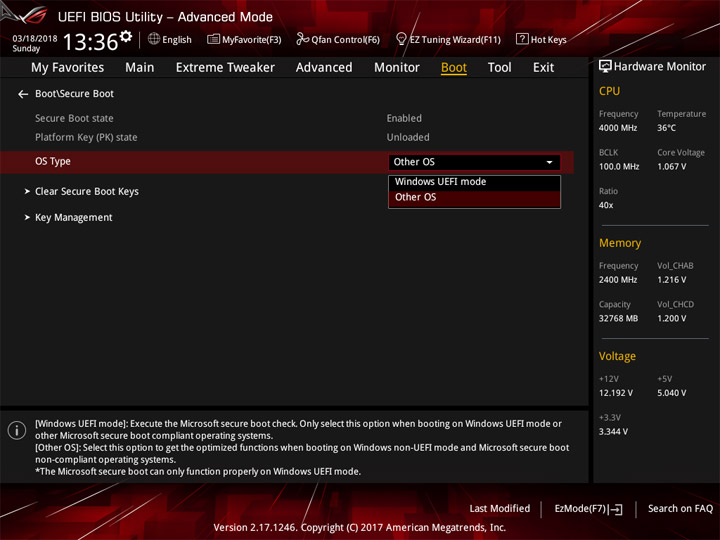This screenshot has height=540, width=720.
Task: Click the 40x ratio value
Action: [x=606, y=205]
